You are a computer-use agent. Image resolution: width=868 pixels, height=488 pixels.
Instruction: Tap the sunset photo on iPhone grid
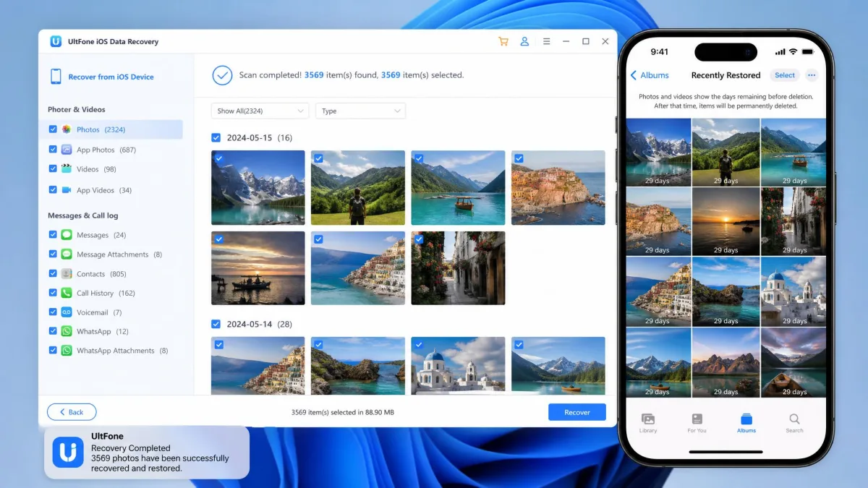726,221
